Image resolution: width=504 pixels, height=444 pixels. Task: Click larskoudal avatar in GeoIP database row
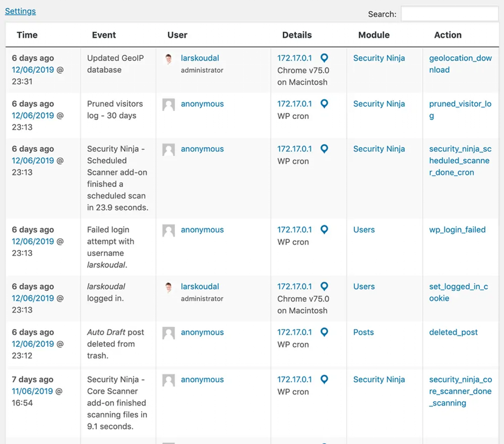tap(169, 59)
